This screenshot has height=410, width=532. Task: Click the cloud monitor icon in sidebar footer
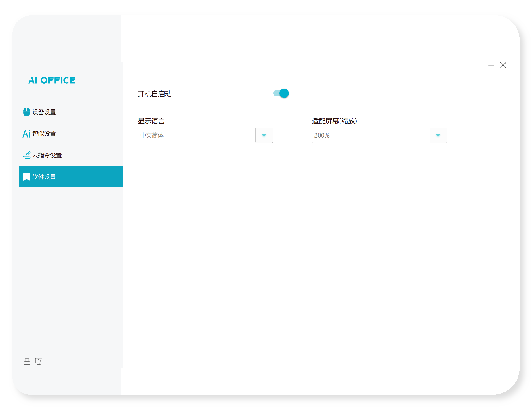click(x=39, y=362)
